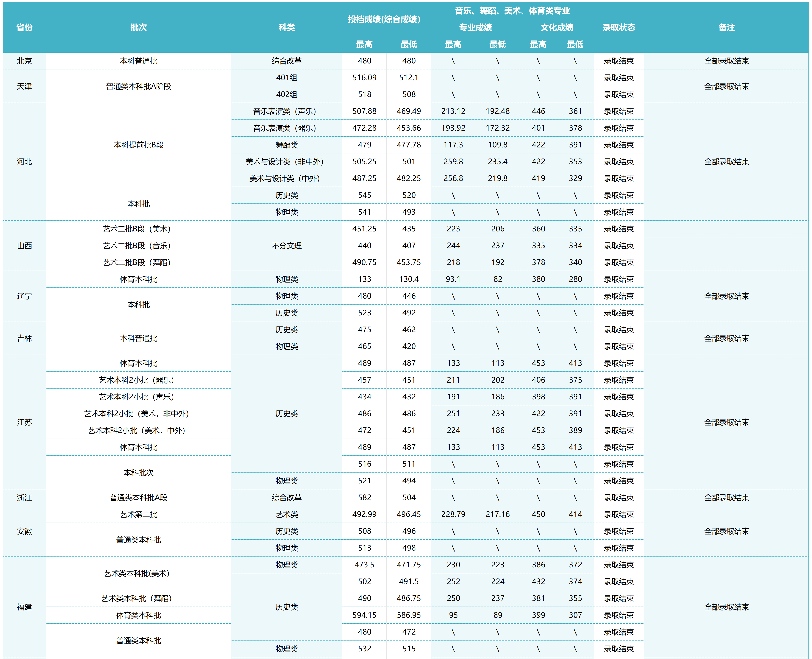Select the 河北 province cell
The width and height of the screenshot is (812, 659).
click(24, 162)
